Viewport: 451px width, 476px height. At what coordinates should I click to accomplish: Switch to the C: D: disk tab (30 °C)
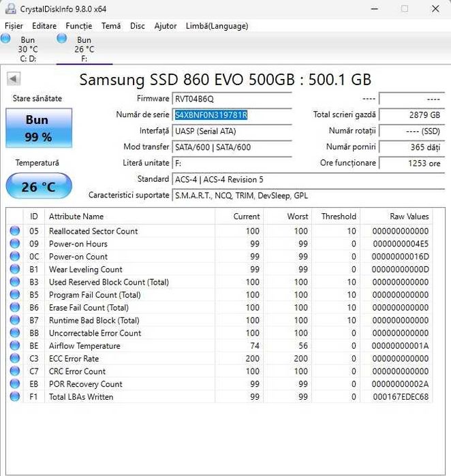28,49
